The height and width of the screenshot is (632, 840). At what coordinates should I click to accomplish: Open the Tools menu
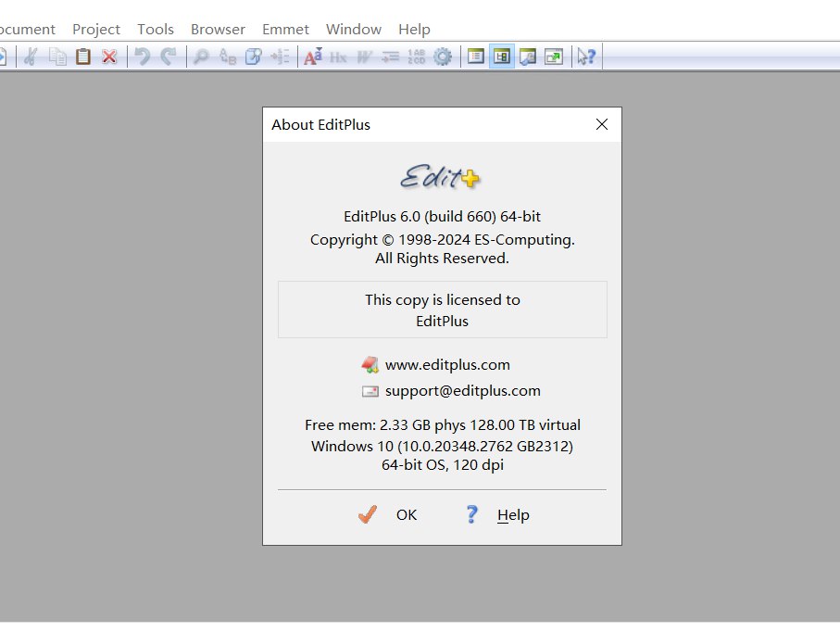pos(156,29)
